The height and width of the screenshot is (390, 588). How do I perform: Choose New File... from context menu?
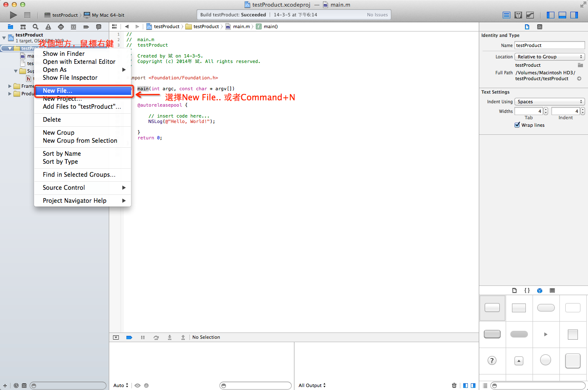point(58,91)
